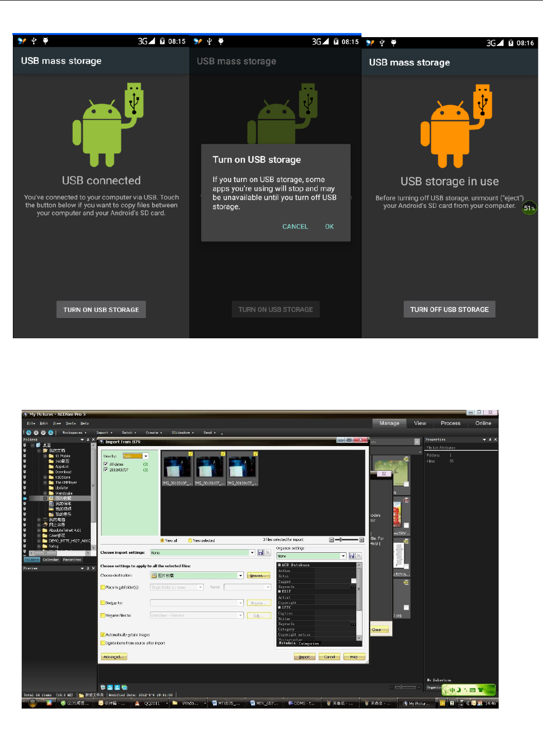Enable the Backup to checkbox
Screen dimensions: 543x756
pyautogui.click(x=103, y=603)
